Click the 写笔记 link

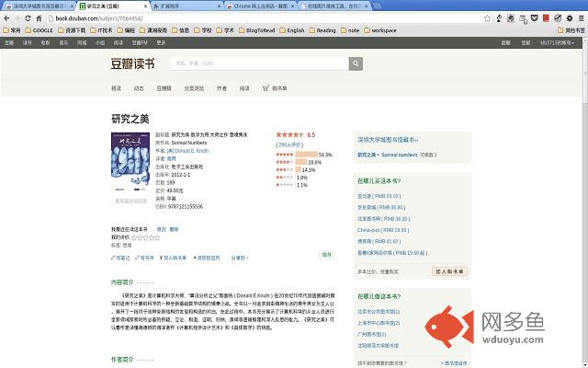click(120, 258)
